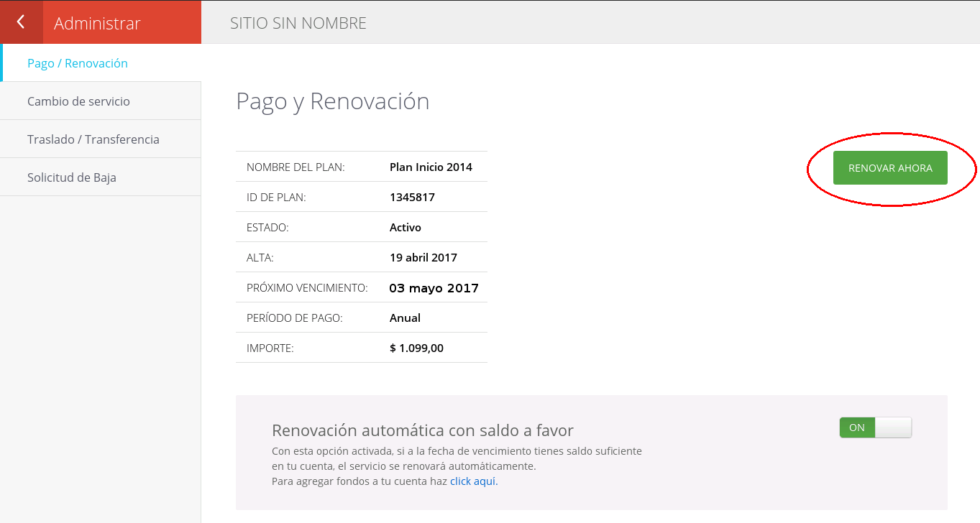Click the back arrow beside Administrar
The image size is (980, 523).
[21, 22]
